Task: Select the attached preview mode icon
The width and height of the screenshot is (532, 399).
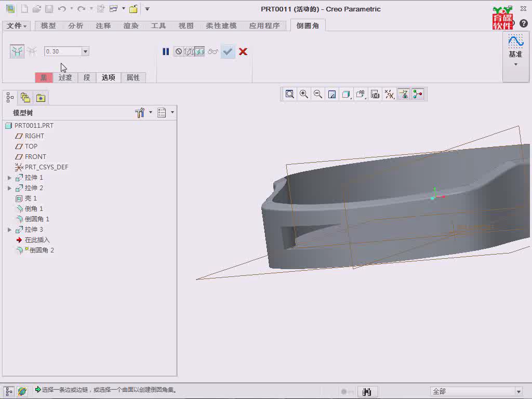Action: [x=199, y=51]
